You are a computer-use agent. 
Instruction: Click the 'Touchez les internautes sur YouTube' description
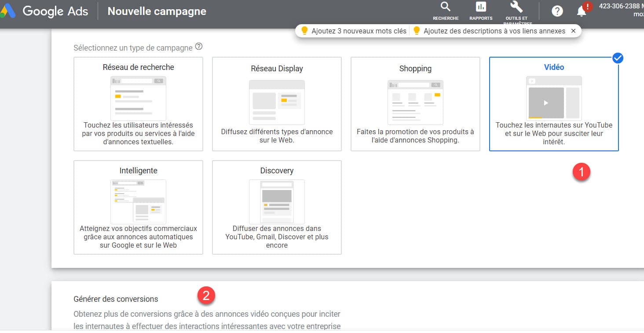554,133
